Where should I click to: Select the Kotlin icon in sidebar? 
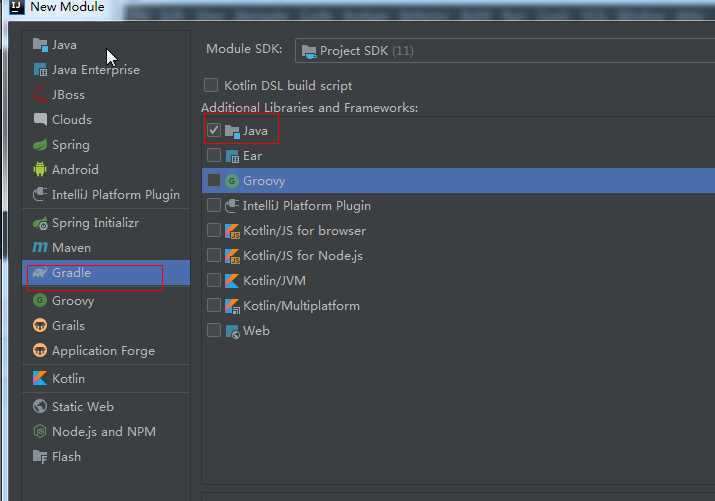point(40,378)
